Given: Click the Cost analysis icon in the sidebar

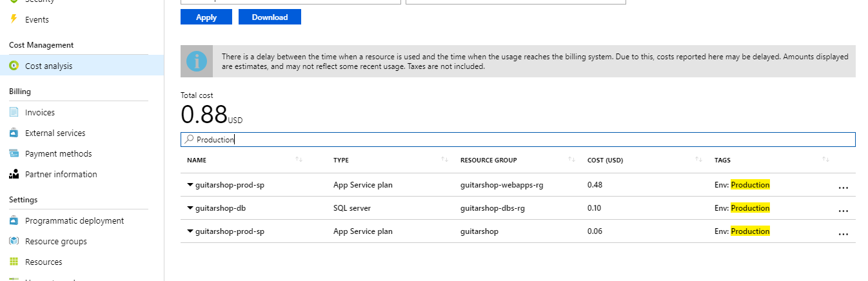Looking at the screenshot, I should click(x=14, y=66).
